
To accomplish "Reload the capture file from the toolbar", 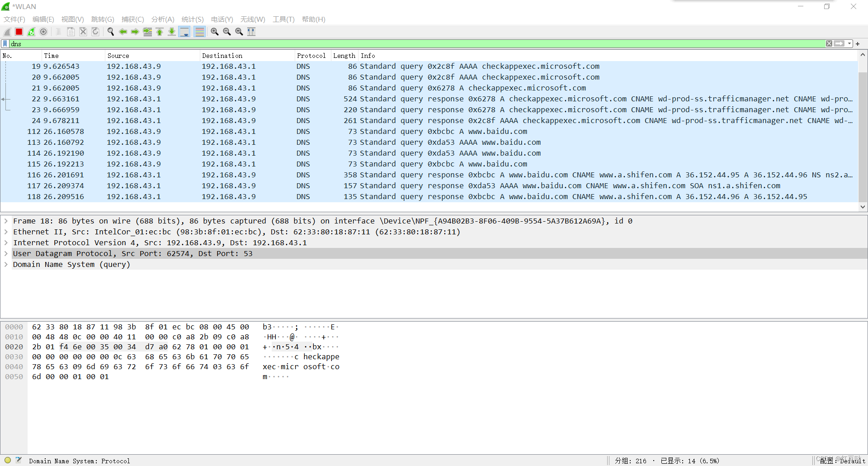I will click(x=95, y=32).
